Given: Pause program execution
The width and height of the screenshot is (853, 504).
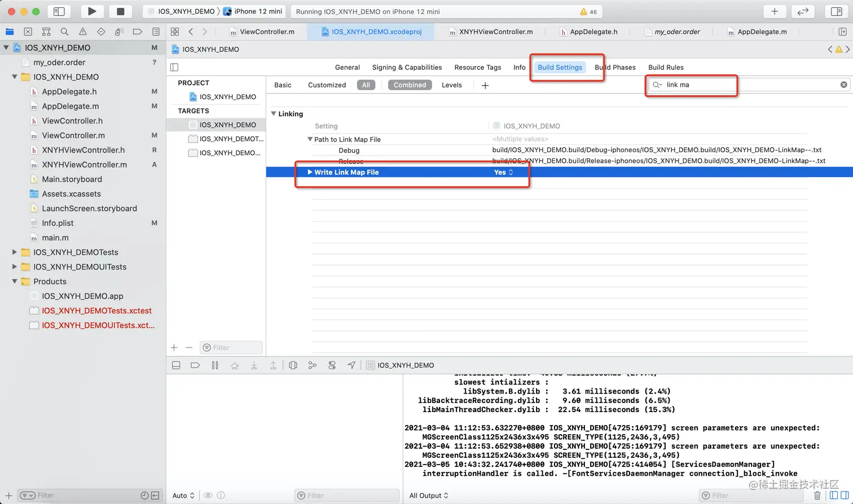Looking at the screenshot, I should [x=215, y=365].
